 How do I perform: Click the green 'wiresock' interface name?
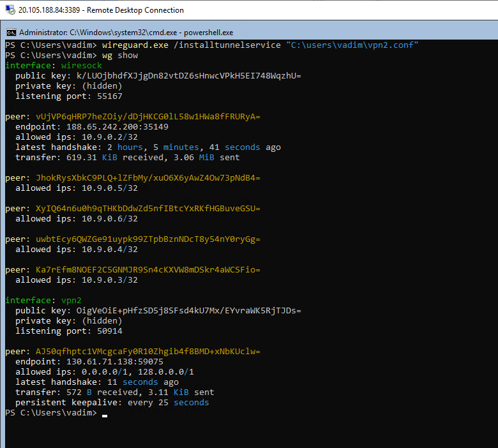click(82, 65)
